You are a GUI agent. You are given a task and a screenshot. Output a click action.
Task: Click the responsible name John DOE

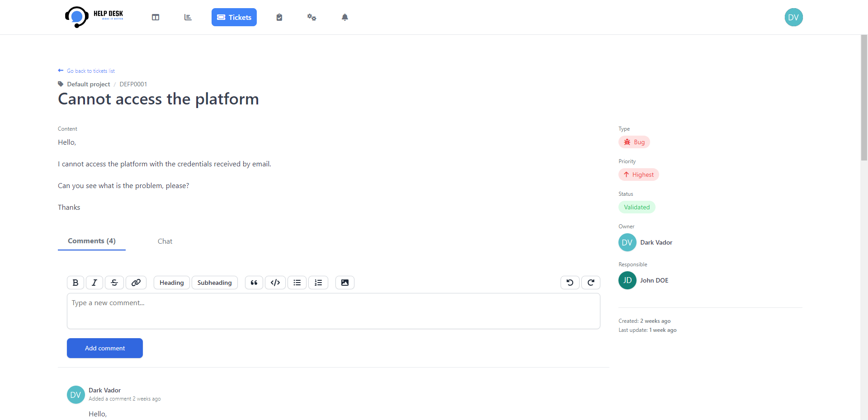tap(654, 280)
